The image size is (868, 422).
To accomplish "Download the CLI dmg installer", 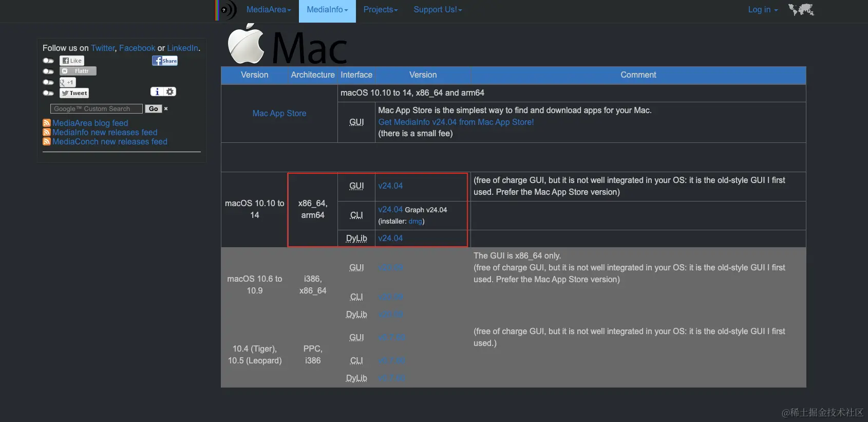I will pos(415,221).
